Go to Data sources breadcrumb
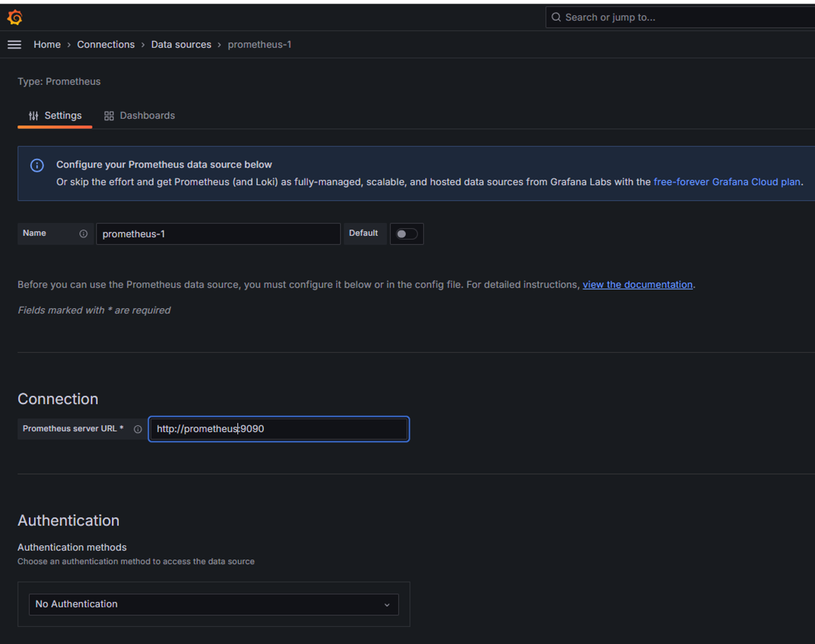This screenshot has width=815, height=644. pyautogui.click(x=181, y=44)
